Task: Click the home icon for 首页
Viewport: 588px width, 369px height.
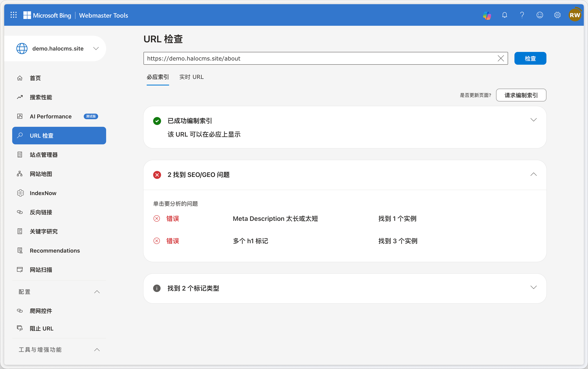Action: pyautogui.click(x=20, y=78)
